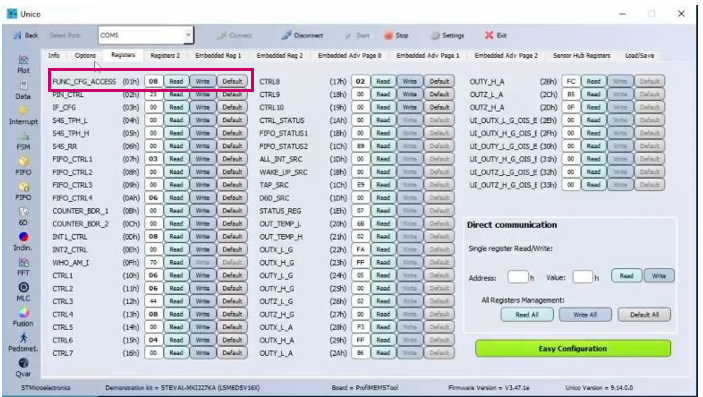Screen dimensions: 703x397
Task: Click Read for the CTRL1 register
Action: [176, 275]
